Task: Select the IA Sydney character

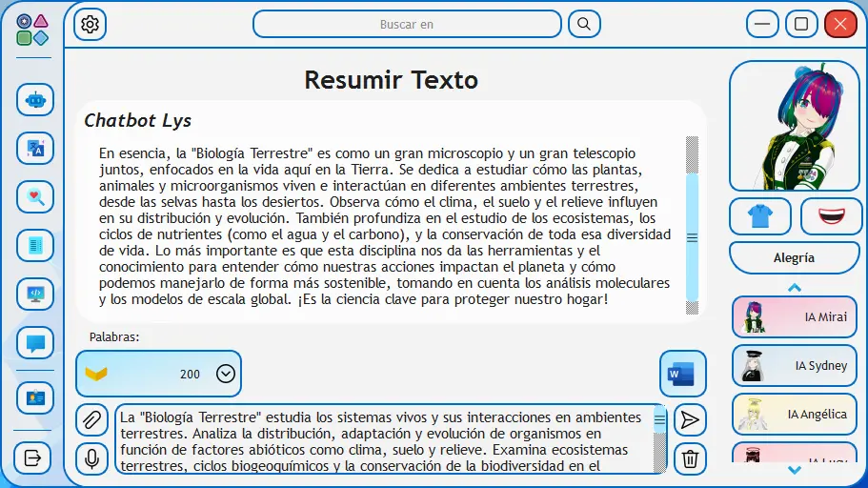Action: click(795, 366)
